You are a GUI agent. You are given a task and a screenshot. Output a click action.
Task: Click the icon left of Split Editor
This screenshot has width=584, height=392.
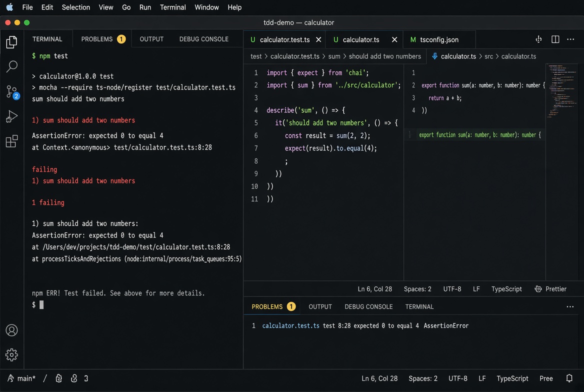(x=538, y=39)
